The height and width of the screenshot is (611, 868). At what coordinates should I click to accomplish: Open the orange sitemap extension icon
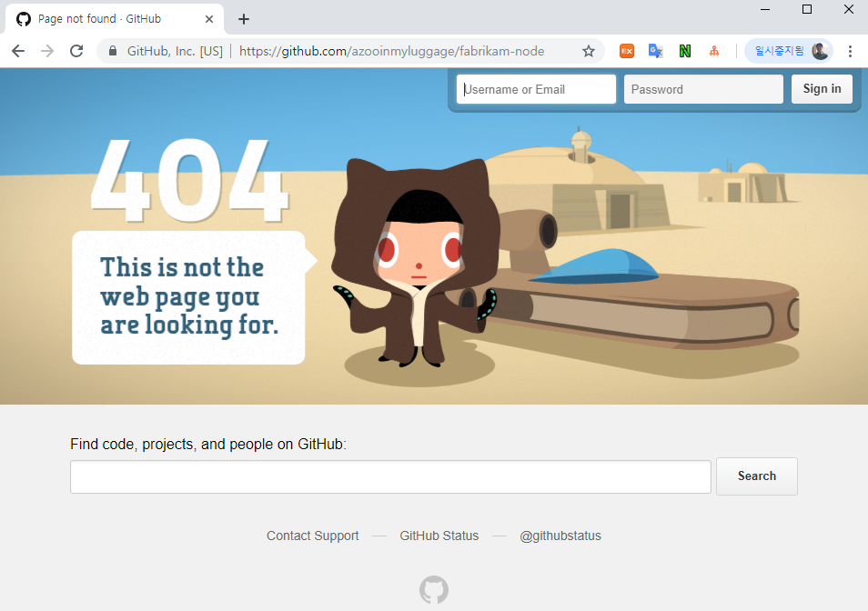(x=714, y=52)
